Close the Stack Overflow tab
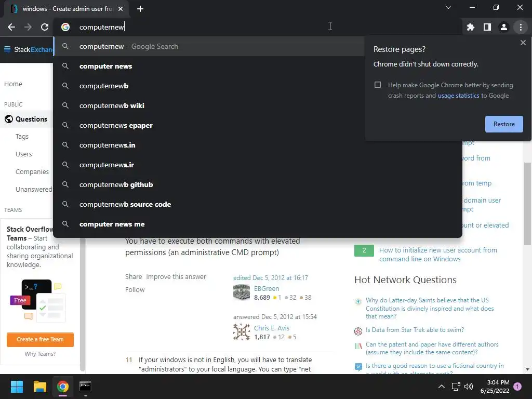 point(121,9)
